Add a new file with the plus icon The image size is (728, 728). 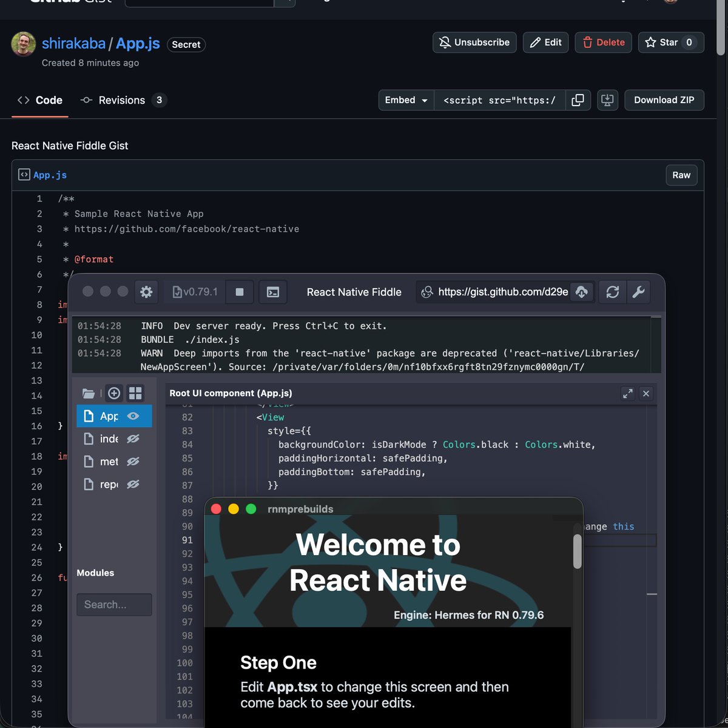[x=114, y=393]
